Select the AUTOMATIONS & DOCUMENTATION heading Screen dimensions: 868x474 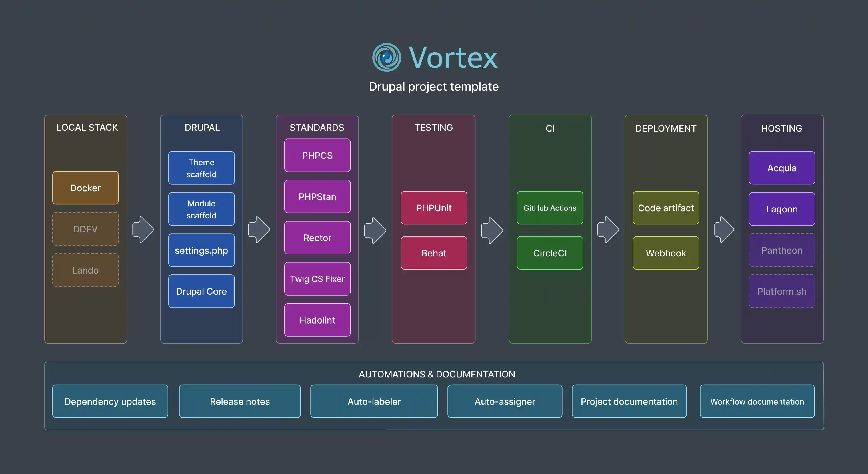pos(437,374)
